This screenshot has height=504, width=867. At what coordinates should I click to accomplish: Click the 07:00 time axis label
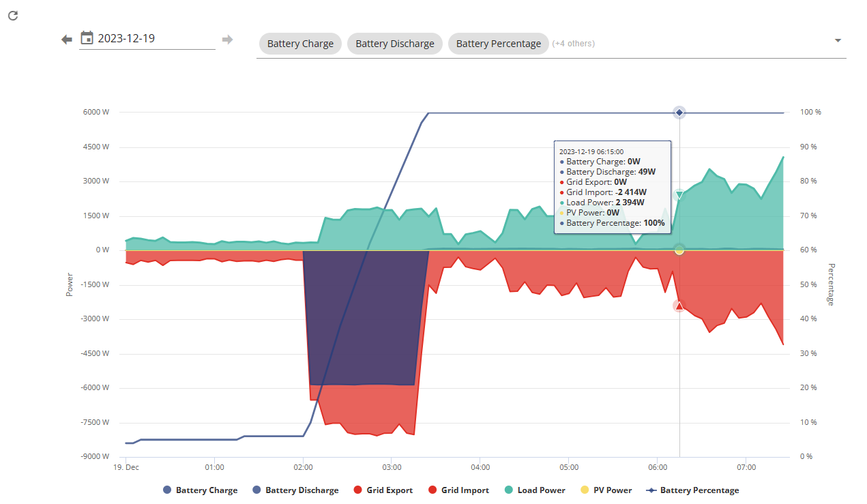point(746,467)
